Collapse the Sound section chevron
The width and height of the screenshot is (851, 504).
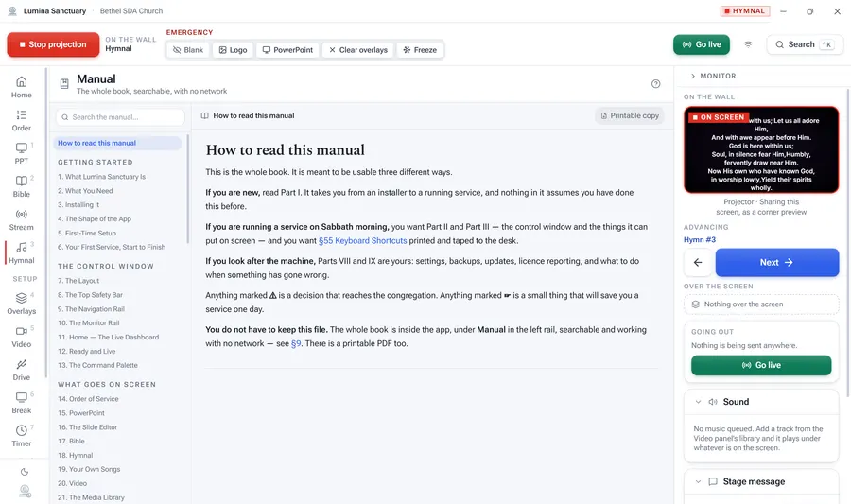tap(698, 402)
